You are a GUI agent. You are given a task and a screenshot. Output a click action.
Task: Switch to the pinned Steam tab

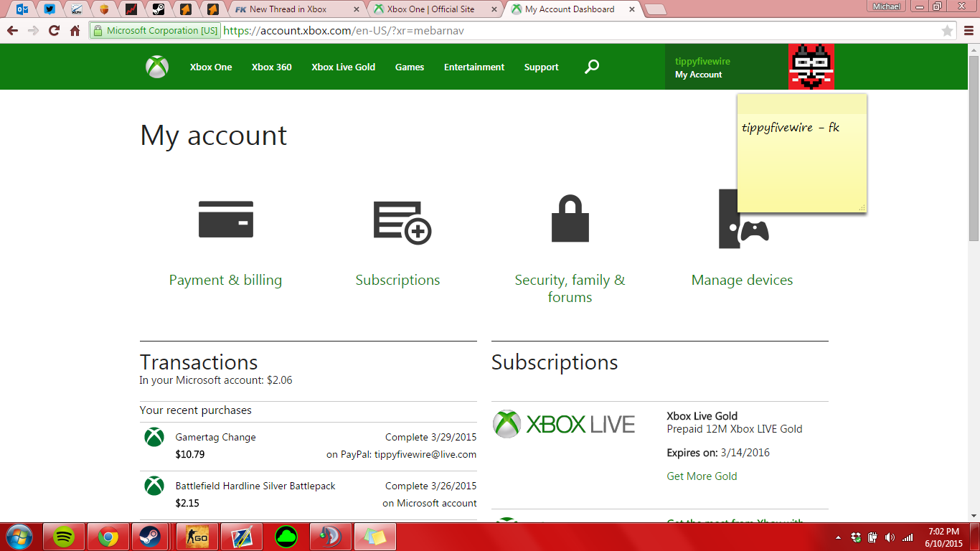click(159, 9)
